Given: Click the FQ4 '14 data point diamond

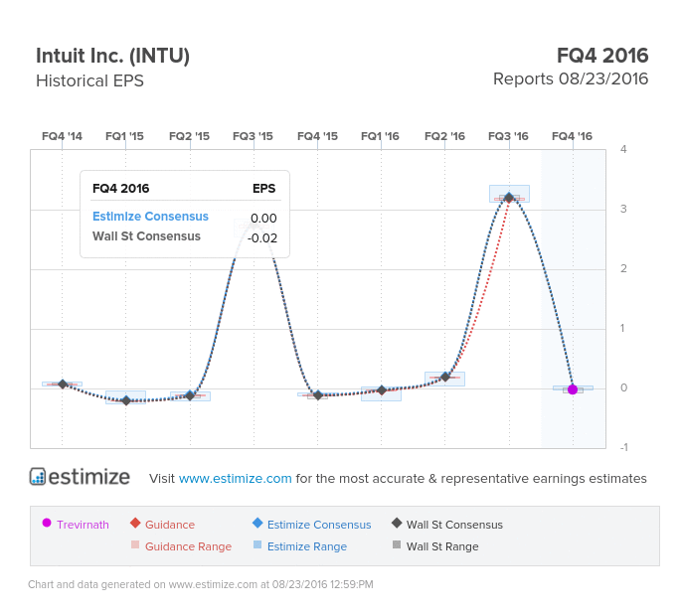Looking at the screenshot, I should point(62,385).
